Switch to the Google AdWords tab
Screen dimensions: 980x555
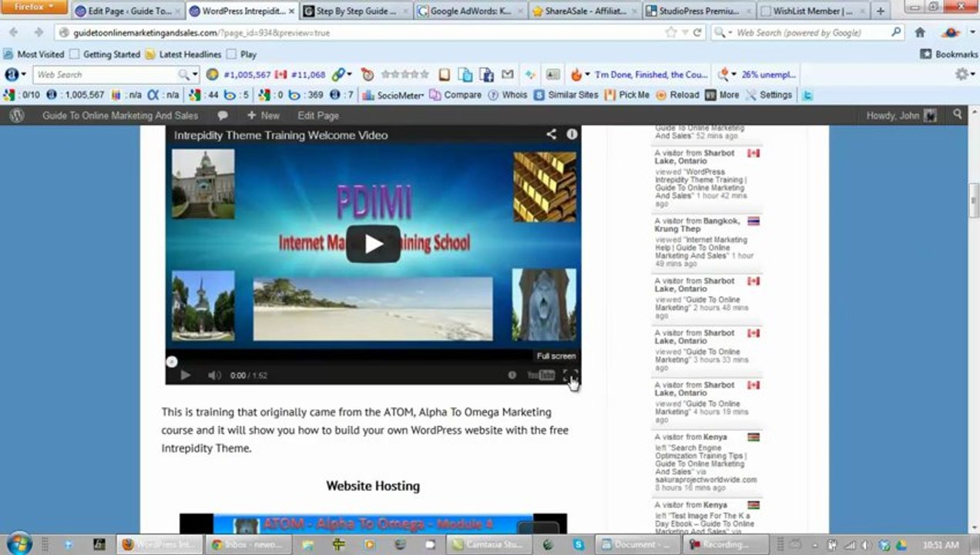[468, 11]
